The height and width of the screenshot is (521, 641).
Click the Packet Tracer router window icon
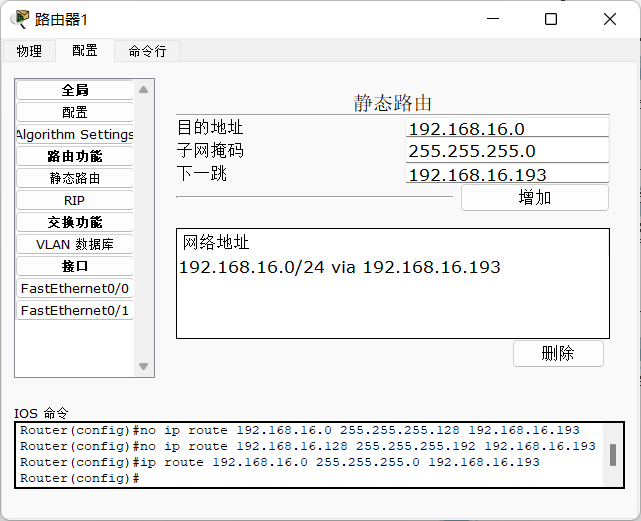20,19
